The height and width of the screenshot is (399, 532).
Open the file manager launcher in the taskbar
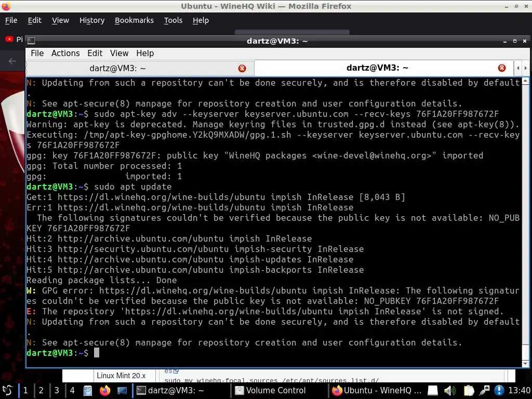(88, 391)
